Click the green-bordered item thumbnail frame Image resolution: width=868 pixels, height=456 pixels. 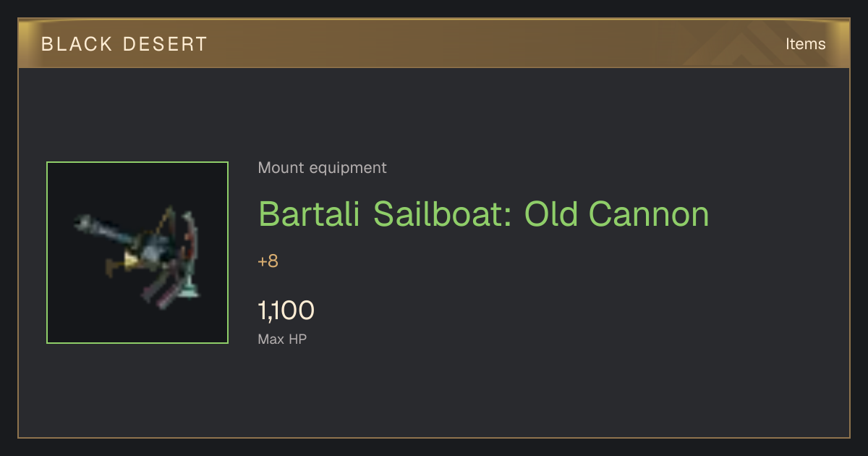pos(137,253)
